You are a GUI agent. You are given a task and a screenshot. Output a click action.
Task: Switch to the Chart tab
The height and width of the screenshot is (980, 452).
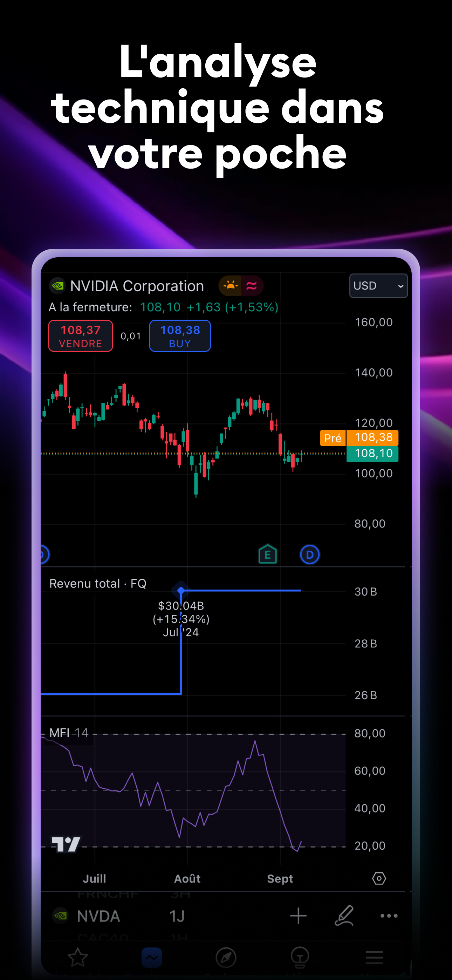[x=151, y=957]
